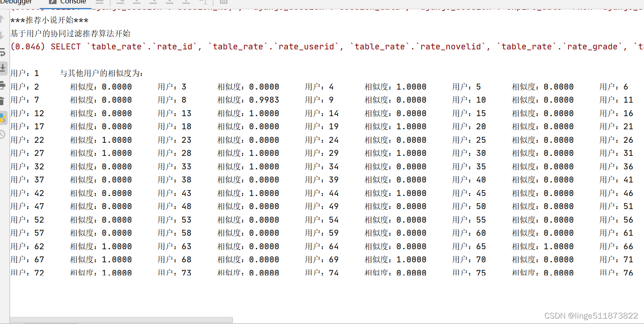The image size is (644, 324).
Task: Click the label '用户:47'
Action: [x=27, y=207]
